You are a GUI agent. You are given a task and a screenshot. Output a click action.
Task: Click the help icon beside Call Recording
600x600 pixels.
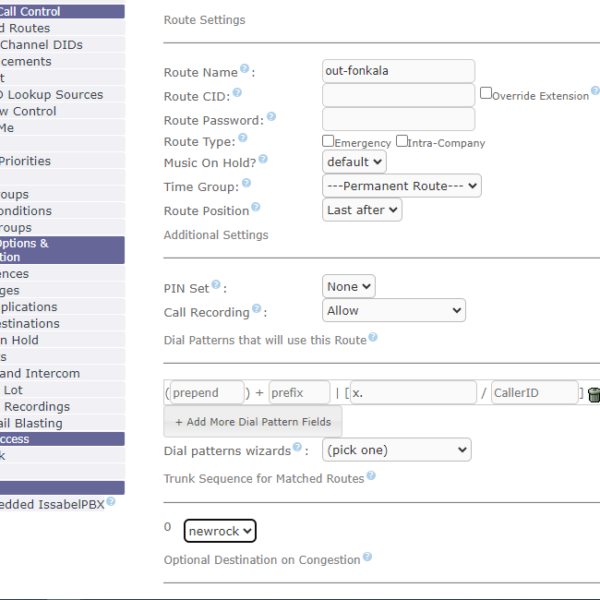point(257,309)
